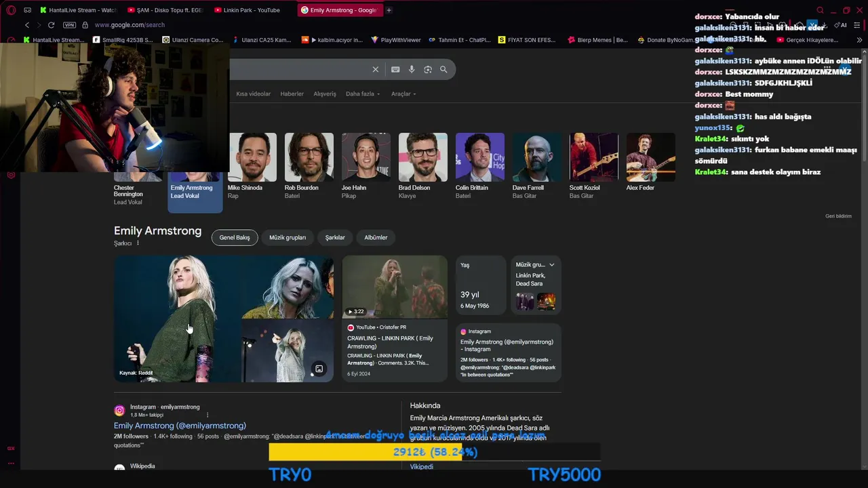This screenshot has height=488, width=868.
Task: Expand the Daha fazla dropdown
Action: [x=363, y=94]
